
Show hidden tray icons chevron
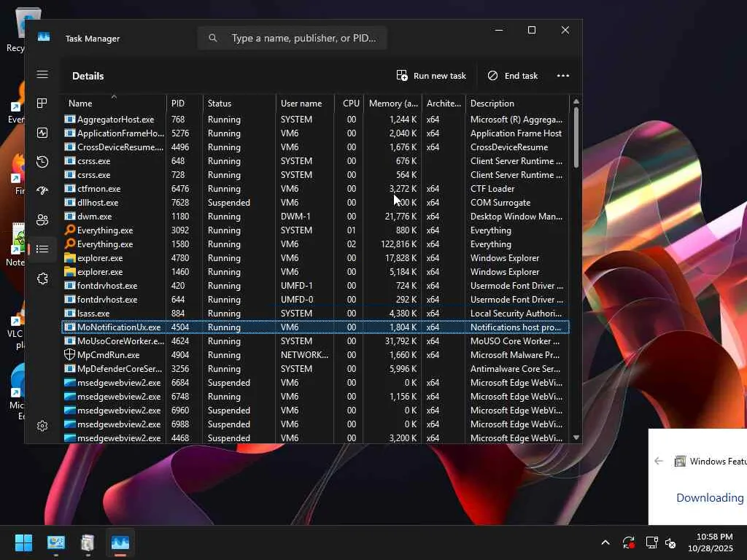605,542
